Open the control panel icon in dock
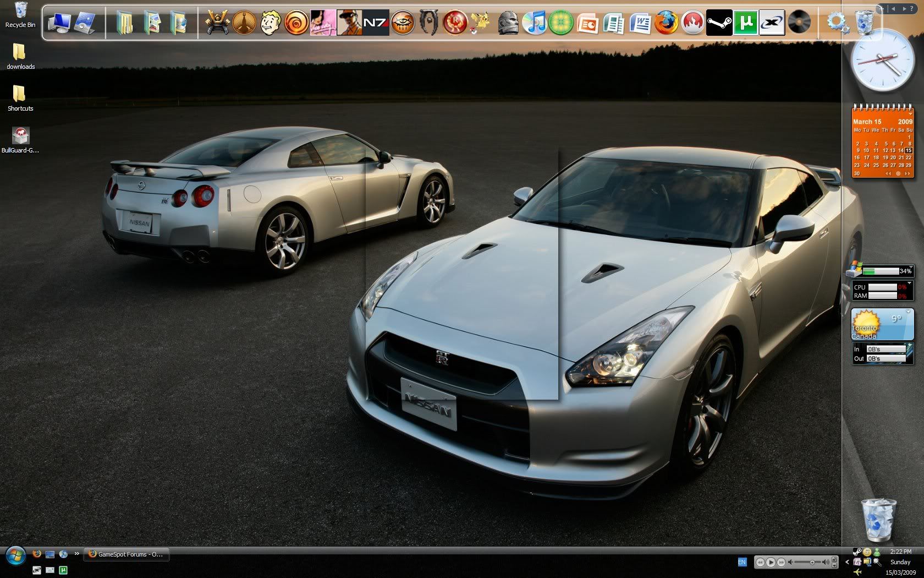This screenshot has height=578, width=924. coord(85,23)
